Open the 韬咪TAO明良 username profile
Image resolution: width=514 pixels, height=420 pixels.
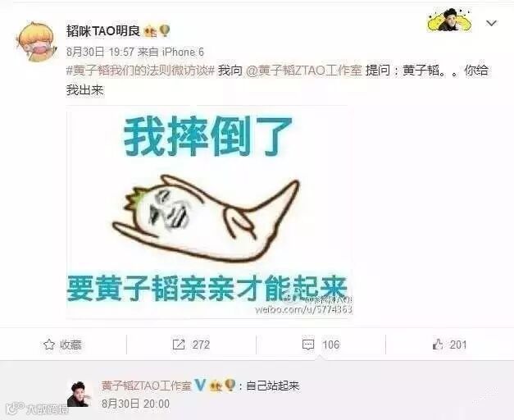[103, 31]
